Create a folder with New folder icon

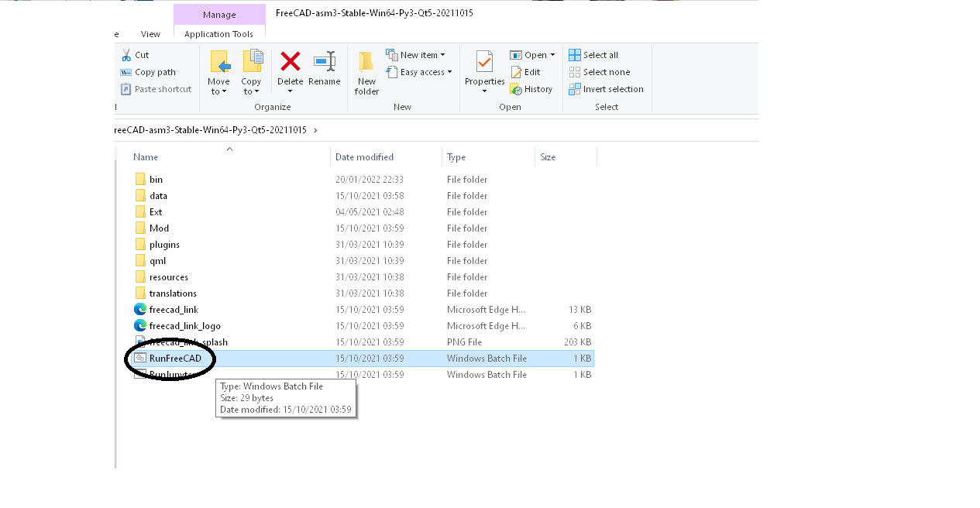coord(366,62)
